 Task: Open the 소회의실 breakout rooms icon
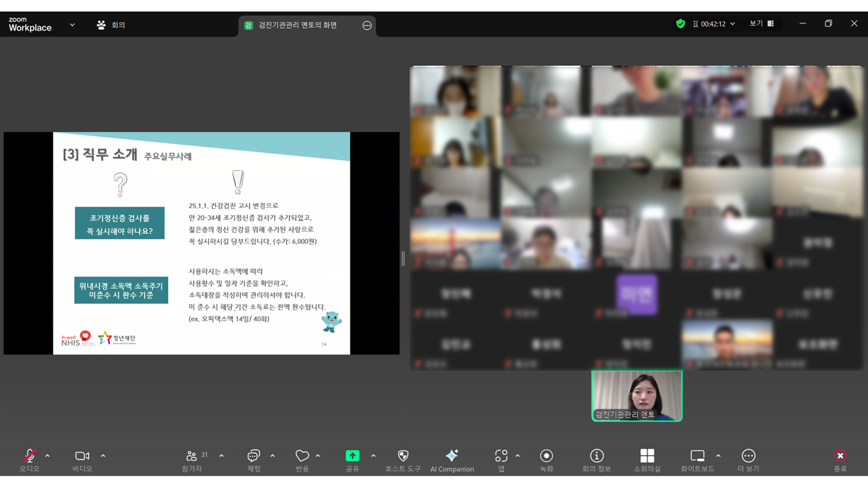coord(647,456)
